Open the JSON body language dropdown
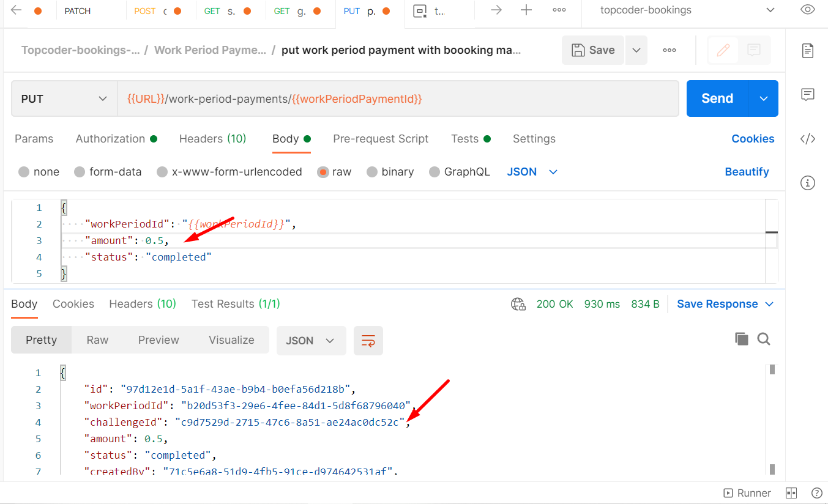This screenshot has width=828, height=504. point(532,172)
